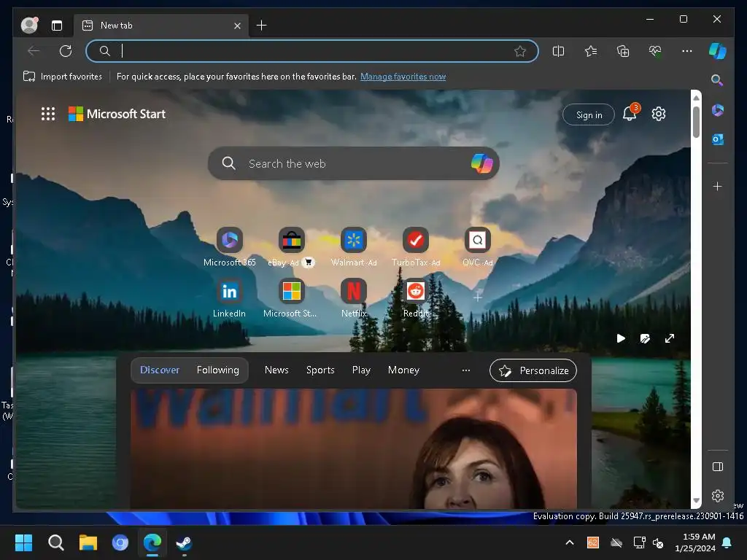Open the profile avatar menu
This screenshot has width=747, height=560.
[x=29, y=26]
